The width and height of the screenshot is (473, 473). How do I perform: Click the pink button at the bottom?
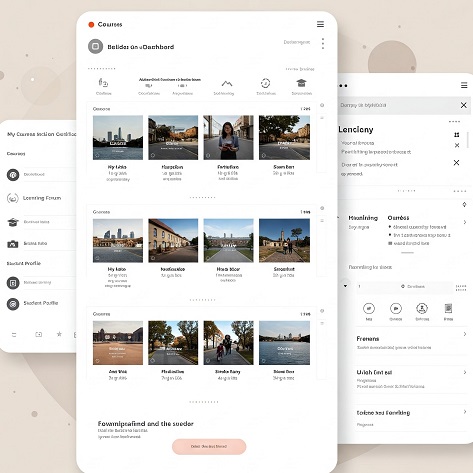tap(209, 446)
